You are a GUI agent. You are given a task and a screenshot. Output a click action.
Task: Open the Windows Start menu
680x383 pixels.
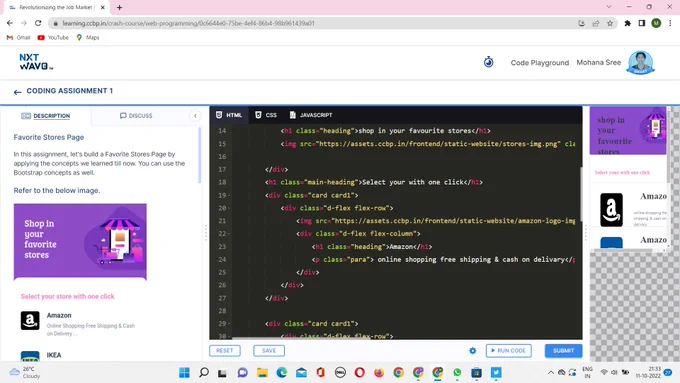pos(184,373)
